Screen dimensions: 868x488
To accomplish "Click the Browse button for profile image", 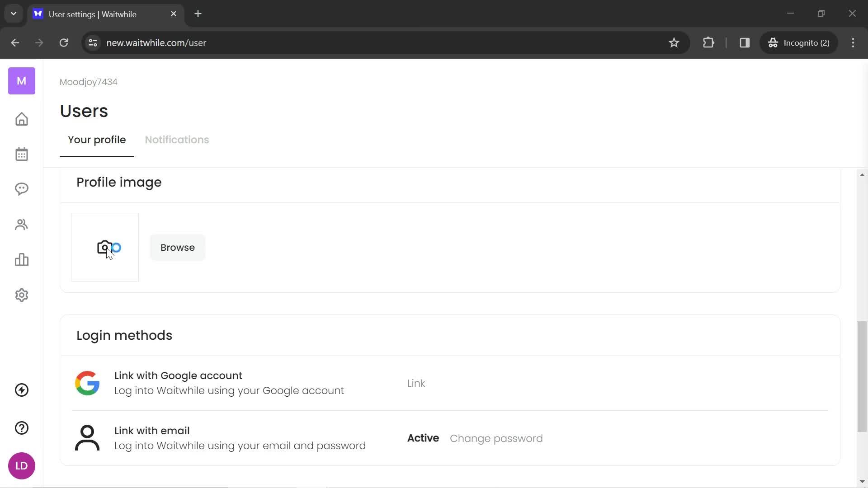I will pyautogui.click(x=178, y=247).
